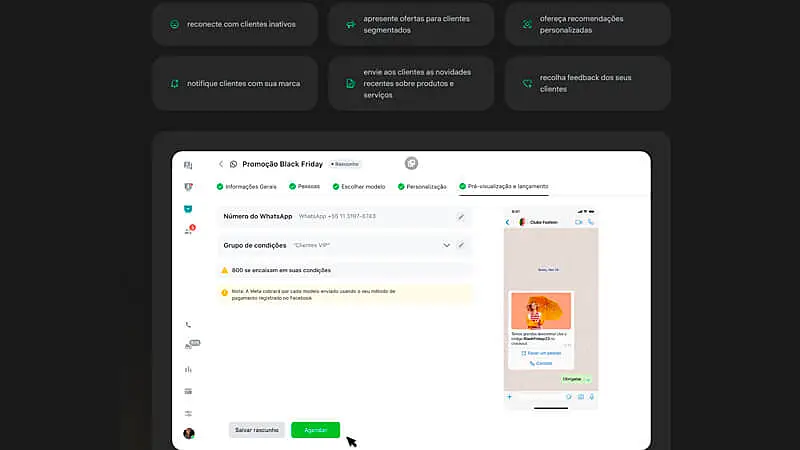Edit Grupo de condições with pencil icon
This screenshot has height=450, width=800.
point(461,245)
